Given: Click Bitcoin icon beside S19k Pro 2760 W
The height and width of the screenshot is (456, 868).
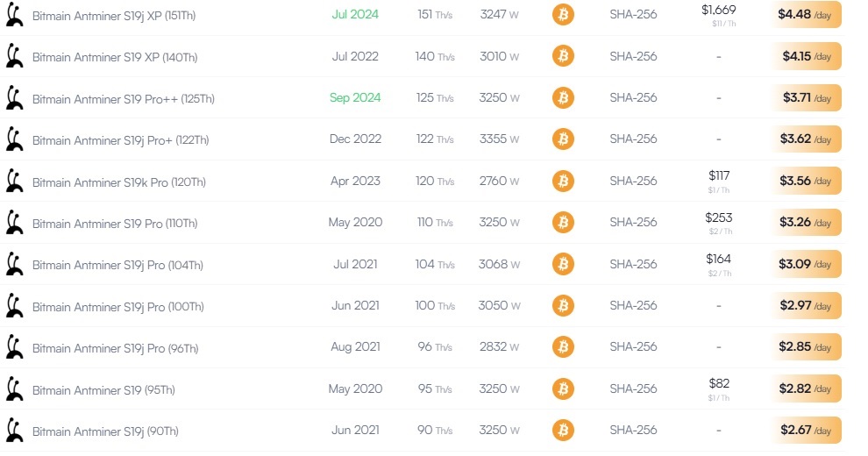Looking at the screenshot, I should (x=563, y=181).
